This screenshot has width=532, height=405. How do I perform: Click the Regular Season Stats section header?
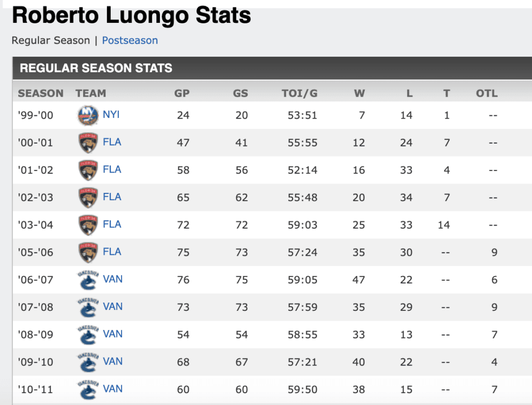coord(96,68)
